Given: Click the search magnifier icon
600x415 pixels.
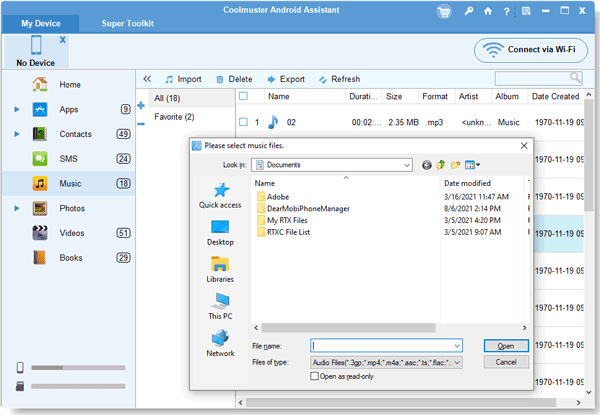Looking at the screenshot, I should click(575, 78).
